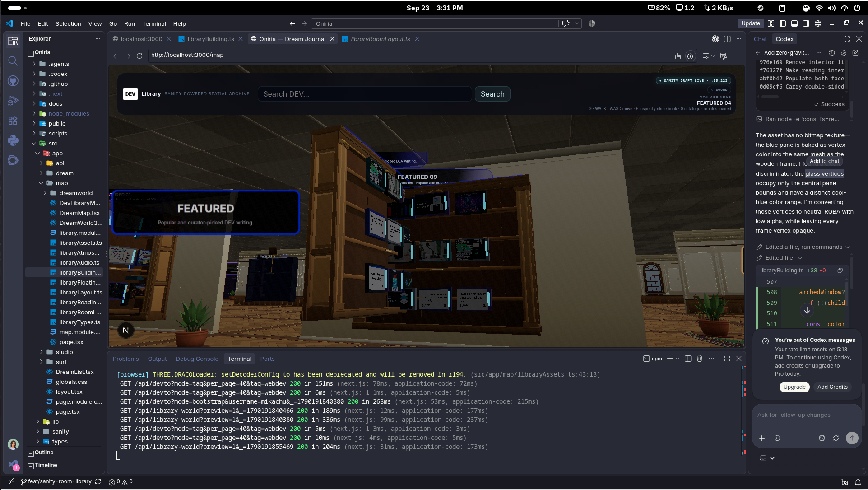Copy the libraryBuilding.ts diff

(840, 271)
